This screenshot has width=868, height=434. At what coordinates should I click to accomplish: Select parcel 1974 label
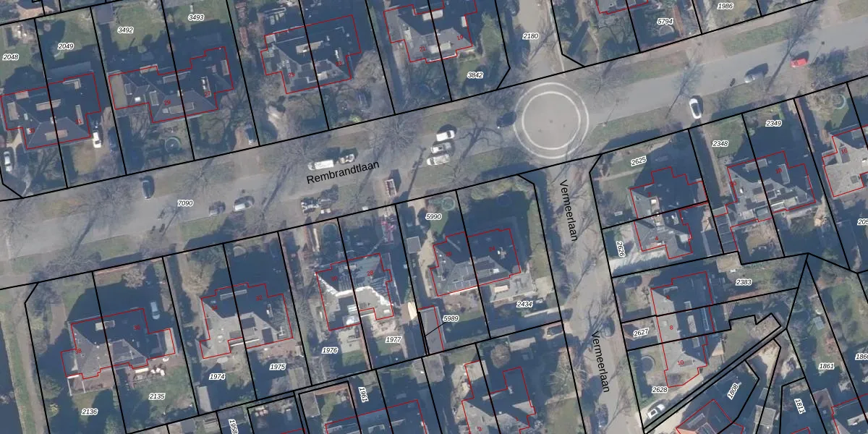(216, 377)
